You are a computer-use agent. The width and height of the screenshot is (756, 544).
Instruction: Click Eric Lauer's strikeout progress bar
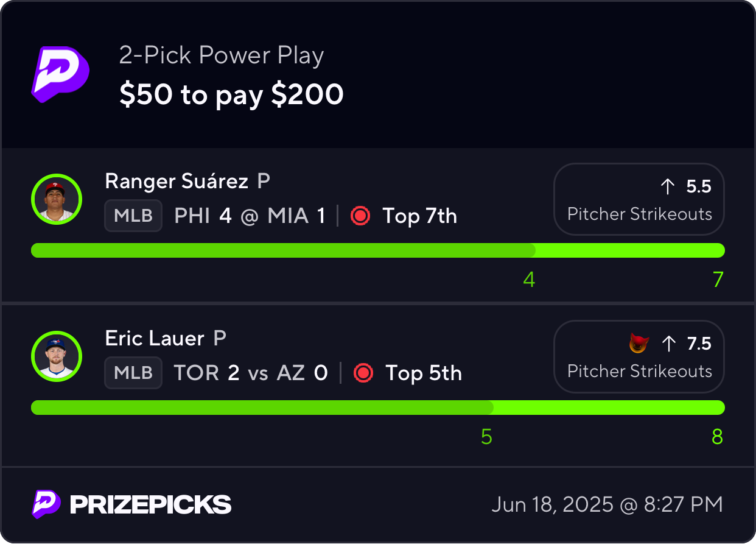[377, 408]
